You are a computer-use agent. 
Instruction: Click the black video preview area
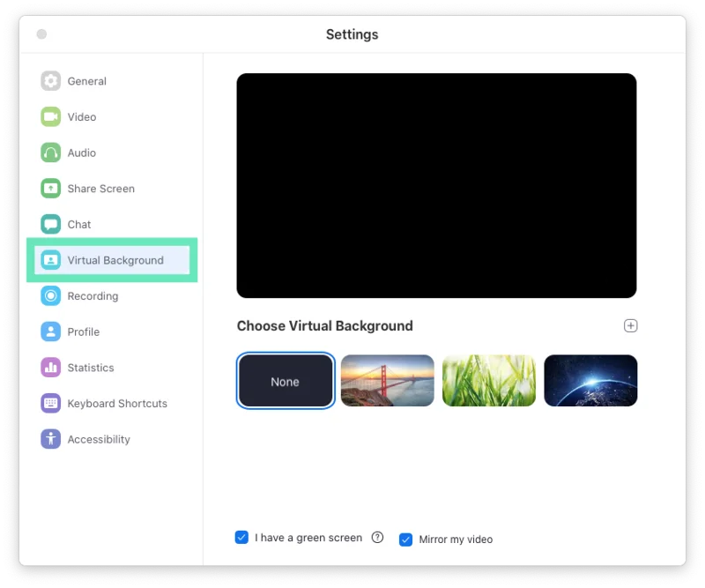(436, 185)
